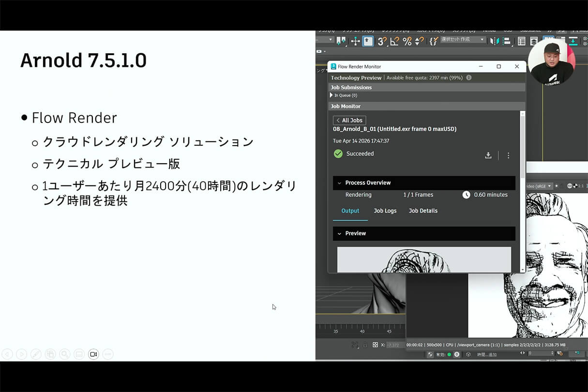Toggle the green 有効 indicator

click(449, 354)
